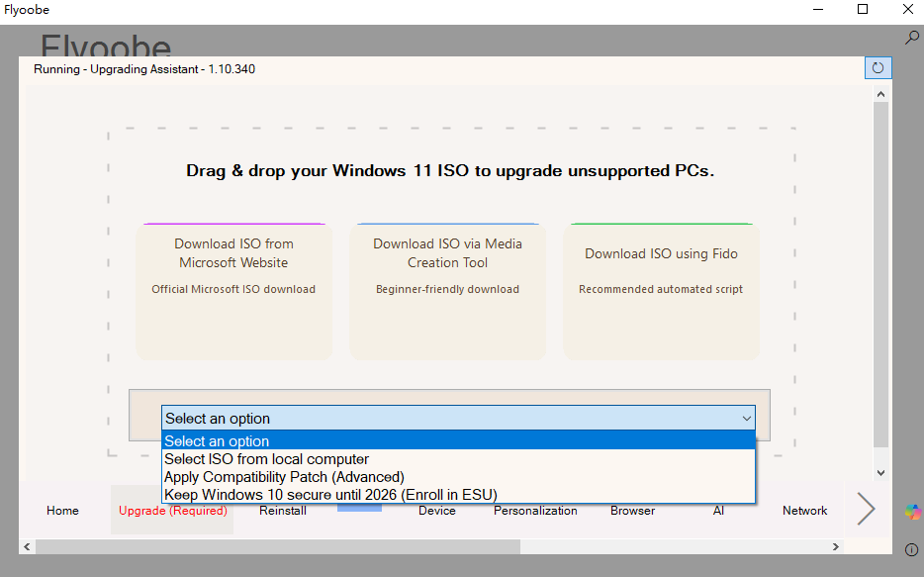Open the search magnifier icon
Image resolution: width=924 pixels, height=577 pixels.
click(911, 38)
